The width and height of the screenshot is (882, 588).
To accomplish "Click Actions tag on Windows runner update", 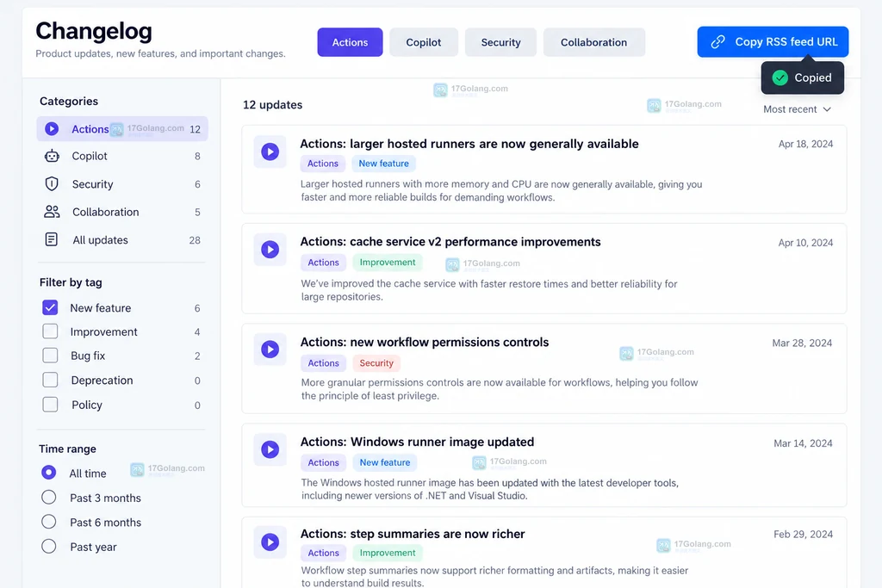I will coord(324,462).
